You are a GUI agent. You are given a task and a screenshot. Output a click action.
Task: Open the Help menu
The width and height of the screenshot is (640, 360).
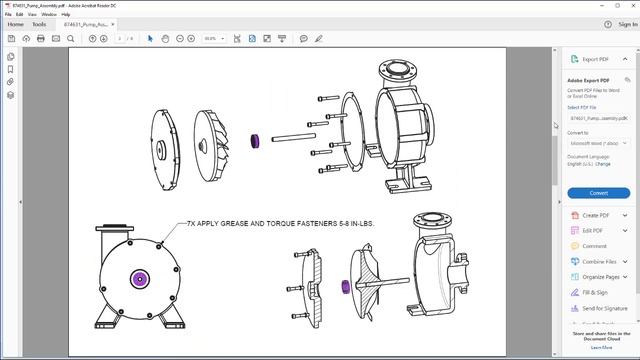point(66,14)
